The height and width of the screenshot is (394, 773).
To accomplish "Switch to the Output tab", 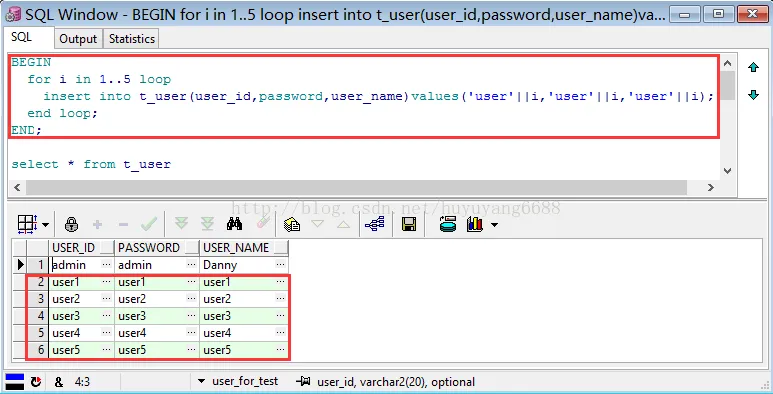I will [x=78, y=38].
